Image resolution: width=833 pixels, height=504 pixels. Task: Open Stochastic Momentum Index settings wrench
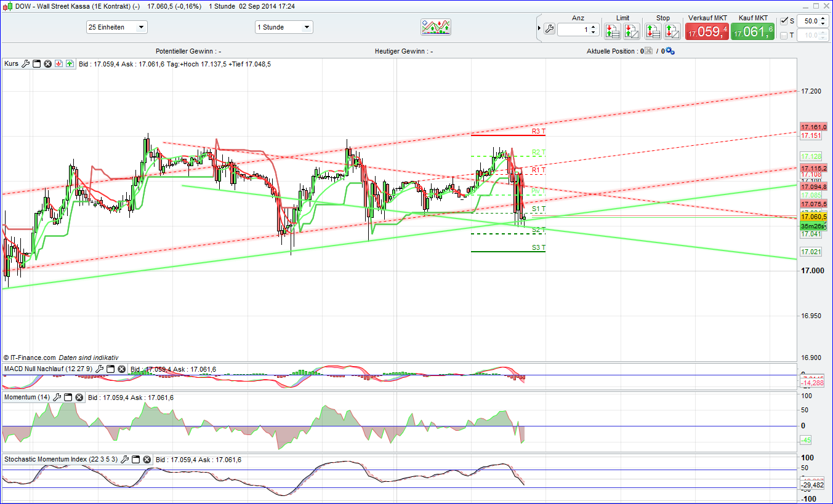126,459
